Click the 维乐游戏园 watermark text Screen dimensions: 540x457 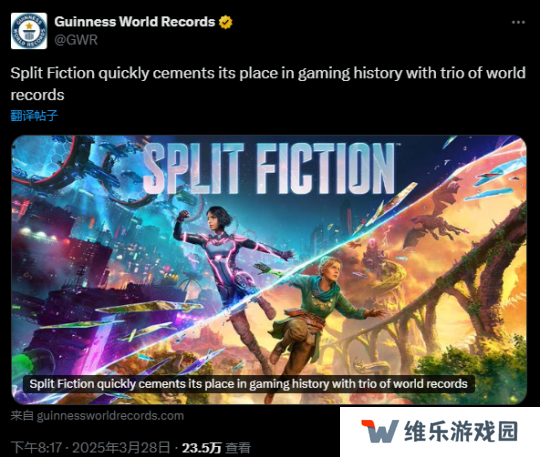point(461,431)
